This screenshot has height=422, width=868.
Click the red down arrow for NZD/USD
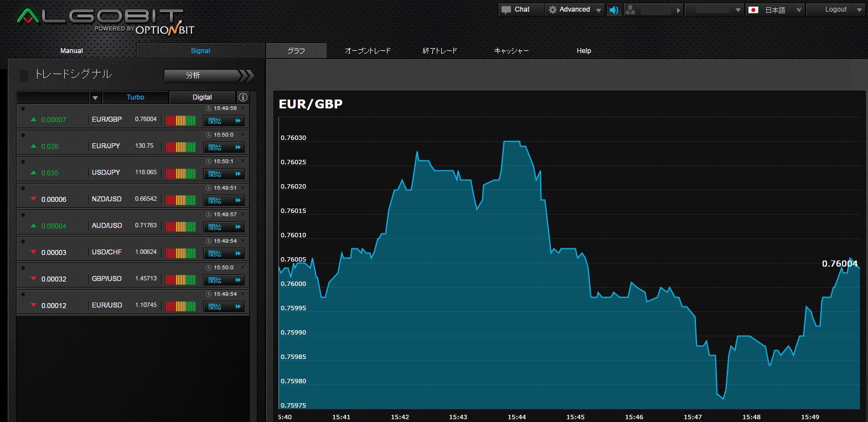tap(34, 199)
